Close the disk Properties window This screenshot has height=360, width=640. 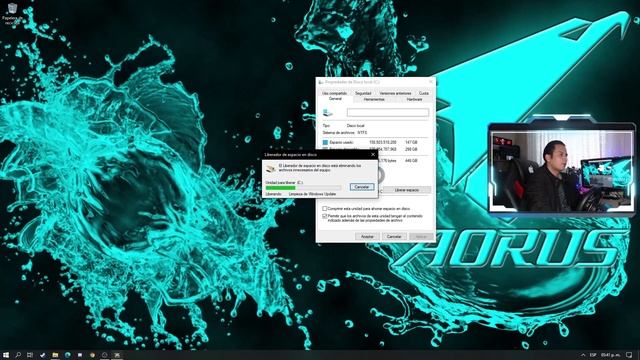click(x=431, y=82)
